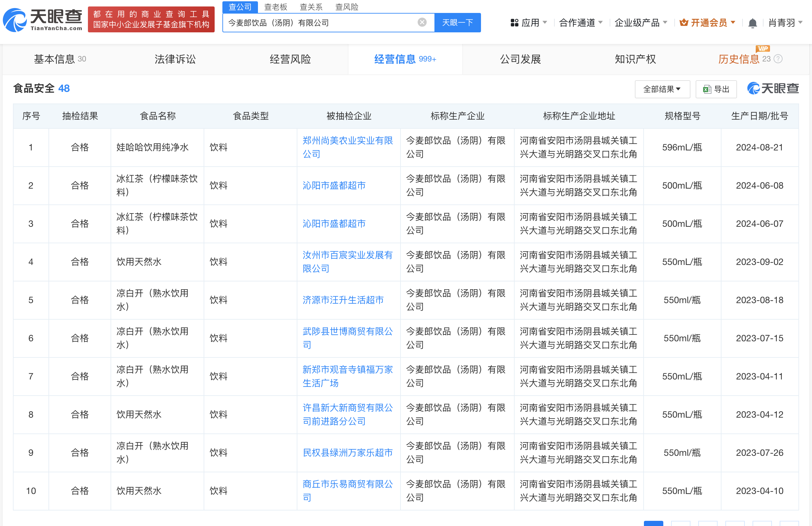Open notifications bell icon
Screen dimensions: 812x526
752,23
